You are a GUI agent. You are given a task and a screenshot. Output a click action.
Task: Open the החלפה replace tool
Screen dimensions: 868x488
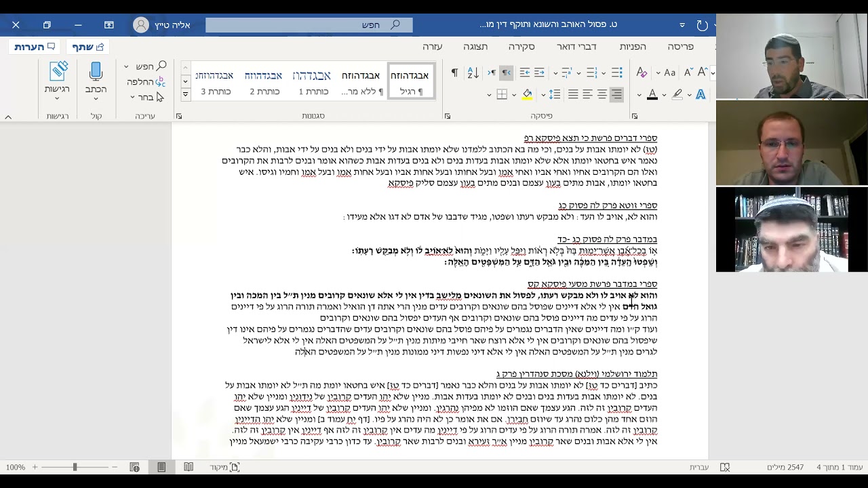[x=146, y=82]
